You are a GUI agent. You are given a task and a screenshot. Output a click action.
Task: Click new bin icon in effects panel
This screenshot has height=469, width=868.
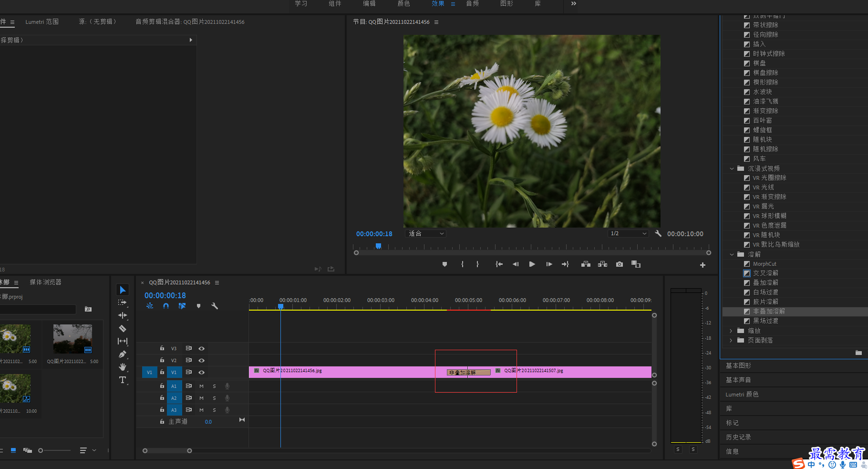click(x=858, y=353)
